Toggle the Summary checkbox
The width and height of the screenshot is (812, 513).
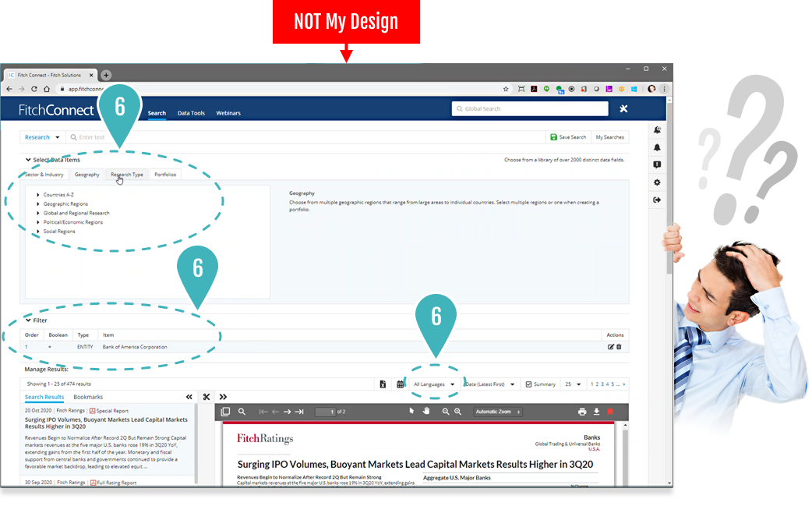point(528,384)
